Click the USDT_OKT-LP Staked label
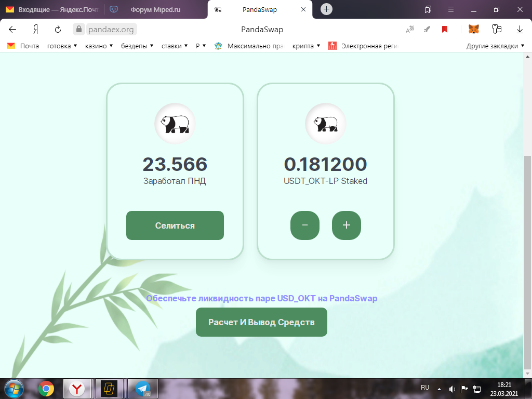 pos(326,181)
